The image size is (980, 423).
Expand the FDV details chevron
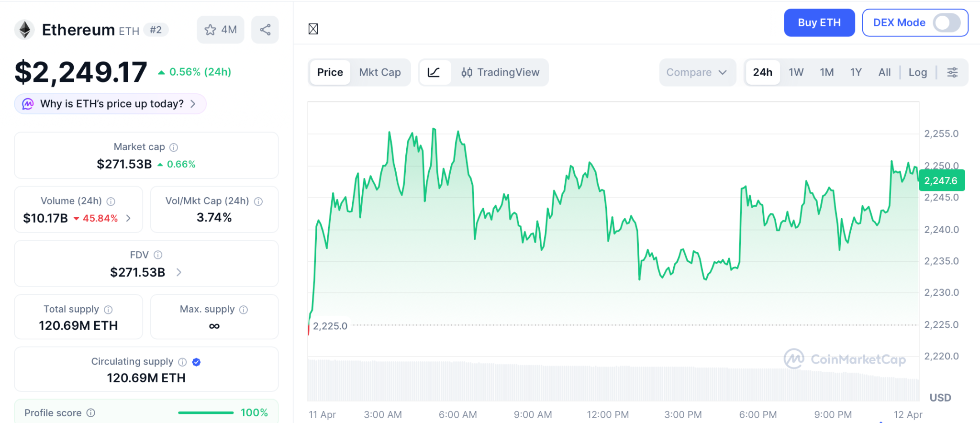179,272
